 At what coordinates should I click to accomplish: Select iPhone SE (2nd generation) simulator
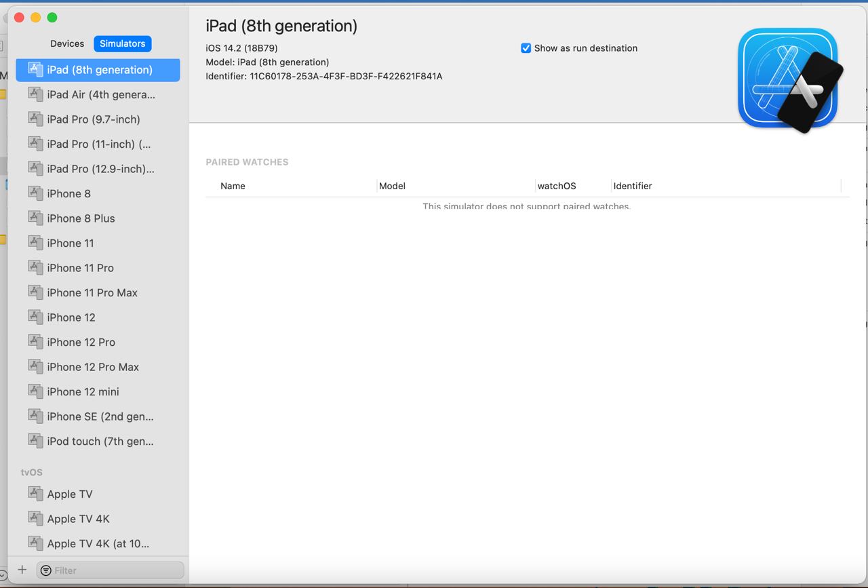(x=98, y=416)
